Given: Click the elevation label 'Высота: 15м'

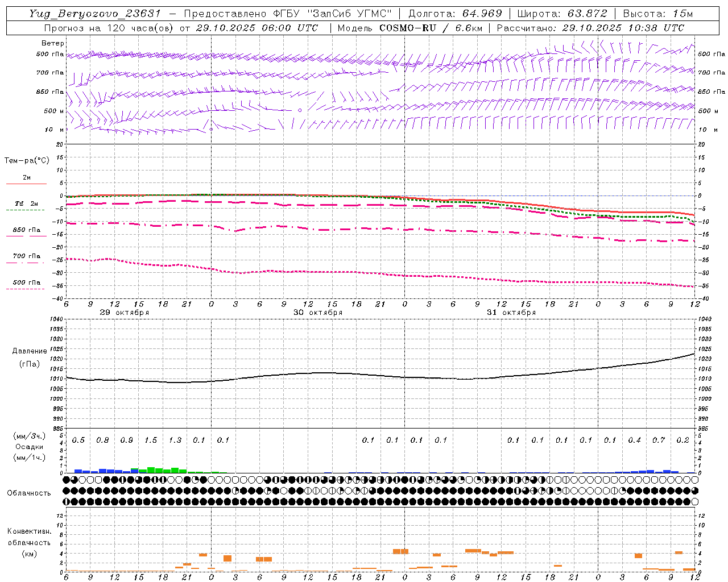Looking at the screenshot, I should coord(658,14).
